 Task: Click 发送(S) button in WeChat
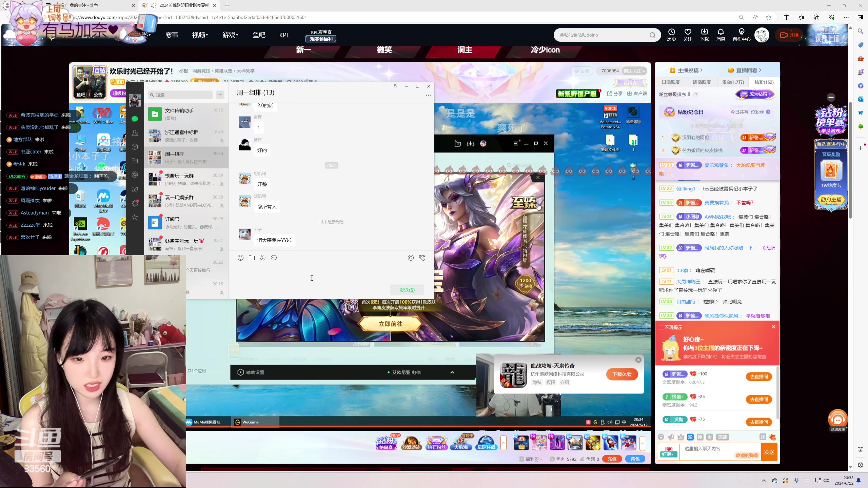pyautogui.click(x=407, y=290)
